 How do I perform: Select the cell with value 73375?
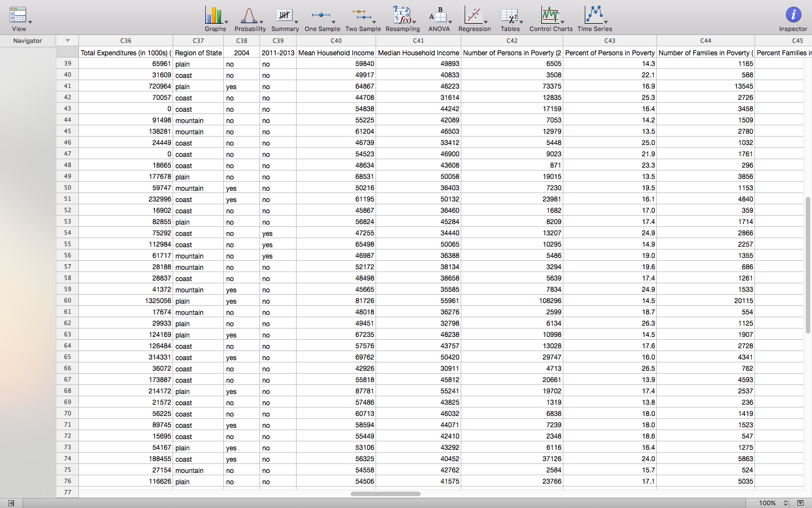(x=512, y=86)
